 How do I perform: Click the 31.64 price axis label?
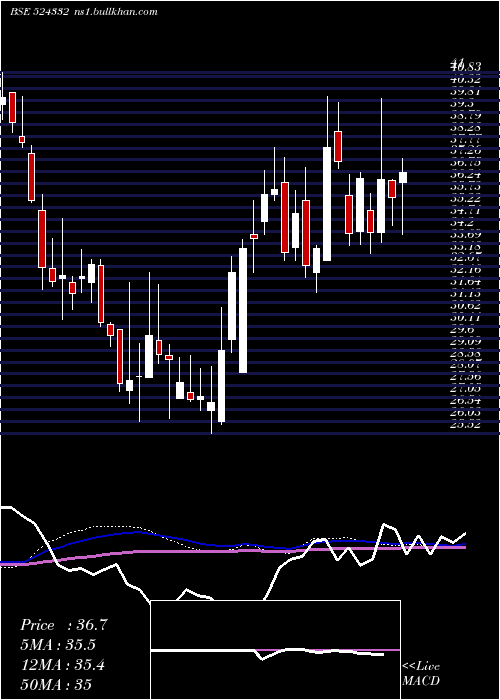point(466,282)
